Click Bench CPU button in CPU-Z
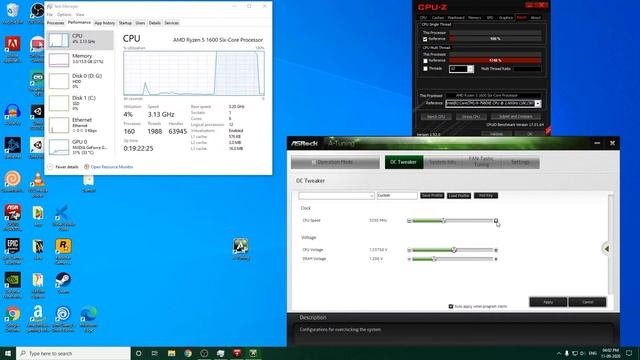The width and height of the screenshot is (640, 360). click(436, 117)
